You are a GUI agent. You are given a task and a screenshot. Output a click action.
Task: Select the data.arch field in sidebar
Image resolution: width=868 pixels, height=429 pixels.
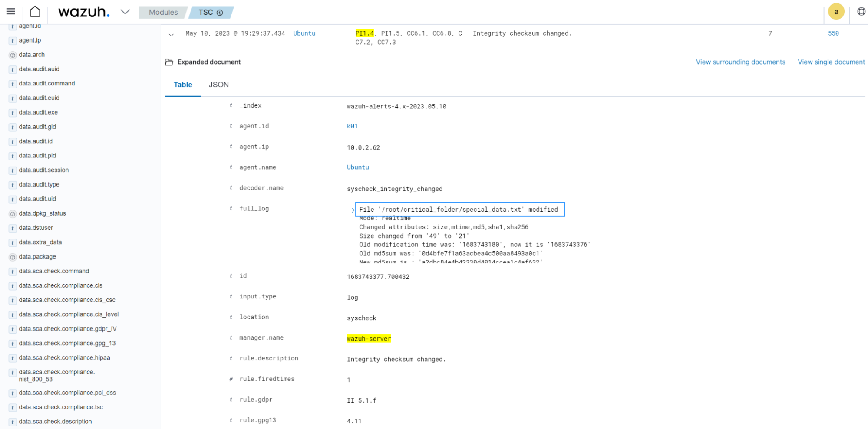pos(31,55)
